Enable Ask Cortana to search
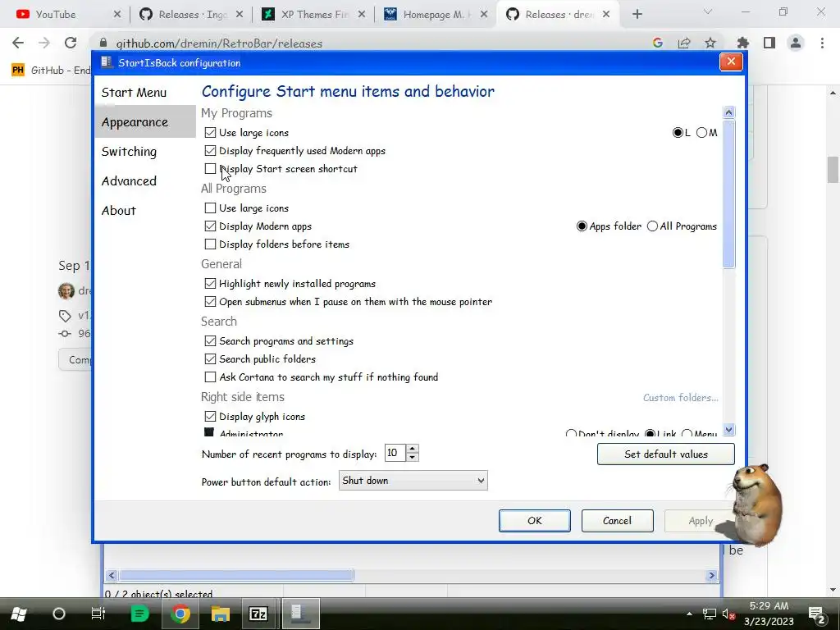The width and height of the screenshot is (840, 630). click(x=210, y=377)
